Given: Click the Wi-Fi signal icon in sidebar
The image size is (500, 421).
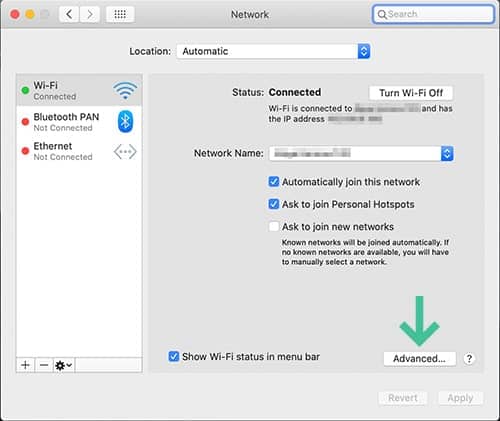Looking at the screenshot, I should point(125,90).
